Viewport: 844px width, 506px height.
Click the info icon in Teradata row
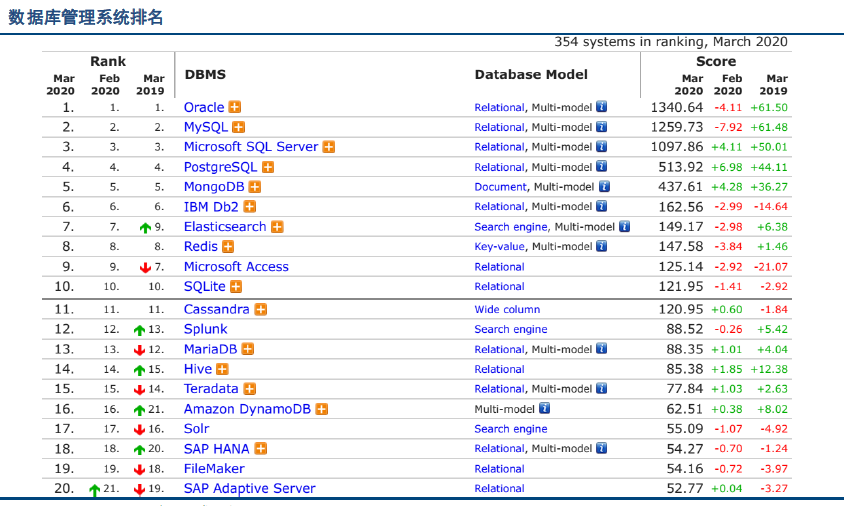602,388
